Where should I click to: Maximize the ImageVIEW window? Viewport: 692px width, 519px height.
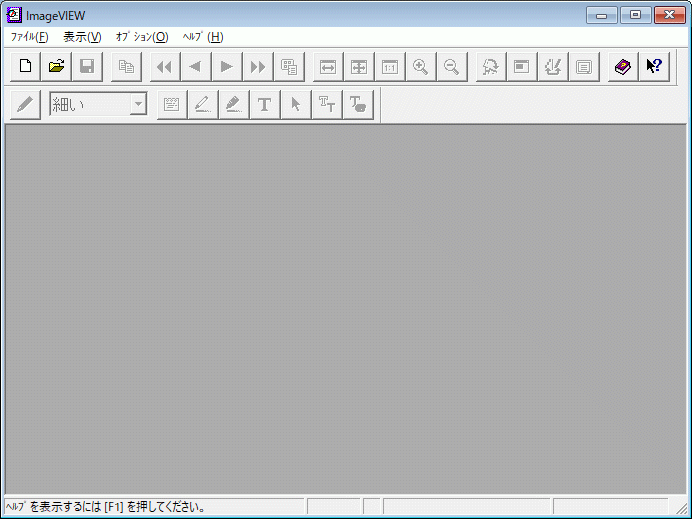pos(636,15)
